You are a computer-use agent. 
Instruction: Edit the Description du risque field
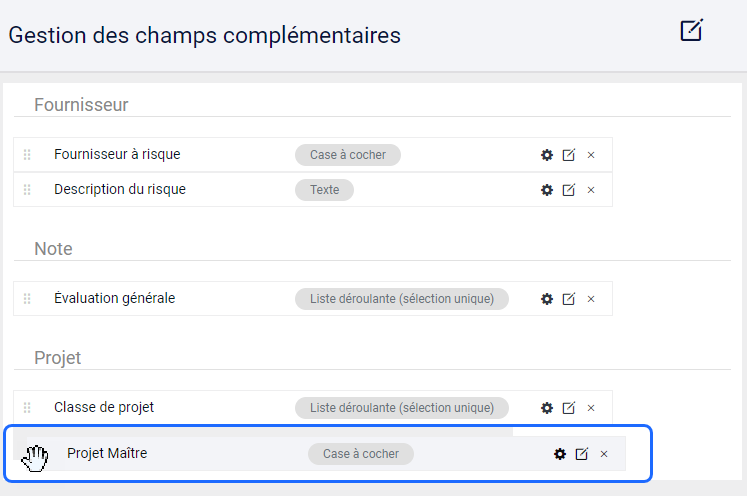point(569,190)
